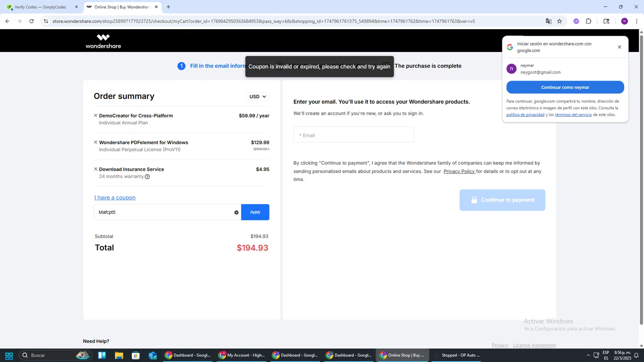Viewport: 644px width, 362px height.
Task: Close the Google sign-in popup
Action: tap(619, 47)
